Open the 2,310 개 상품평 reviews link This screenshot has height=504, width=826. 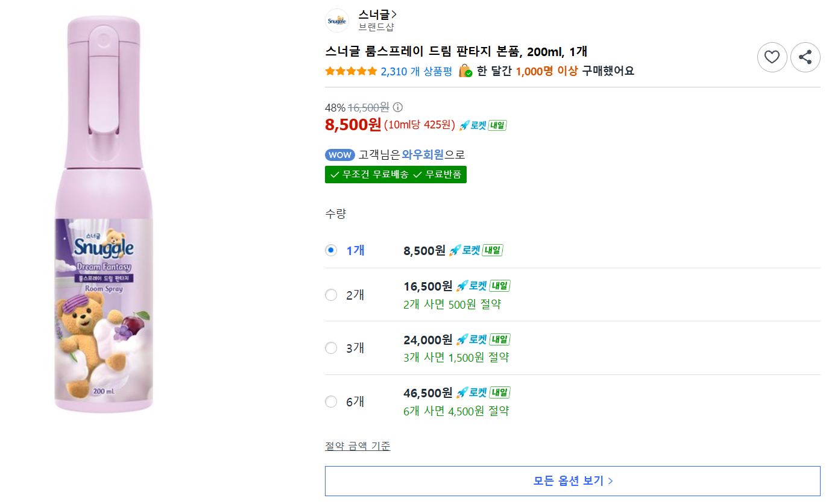pyautogui.click(x=416, y=71)
